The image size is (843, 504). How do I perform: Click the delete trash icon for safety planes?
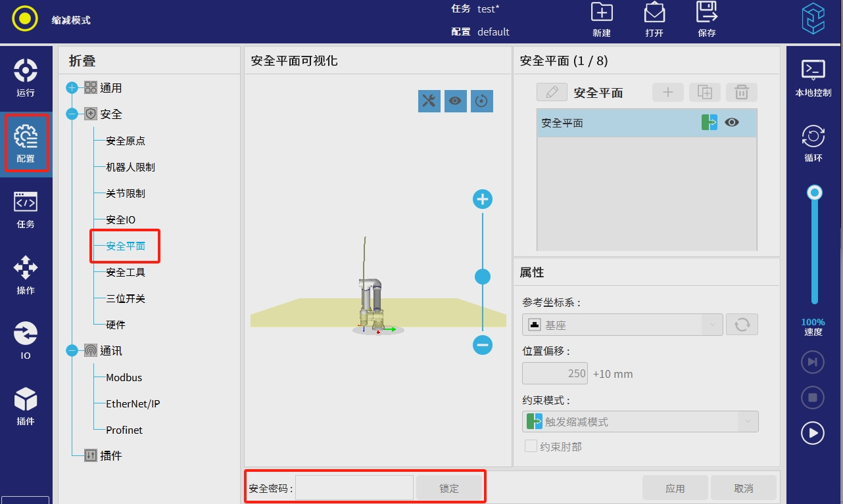[741, 93]
